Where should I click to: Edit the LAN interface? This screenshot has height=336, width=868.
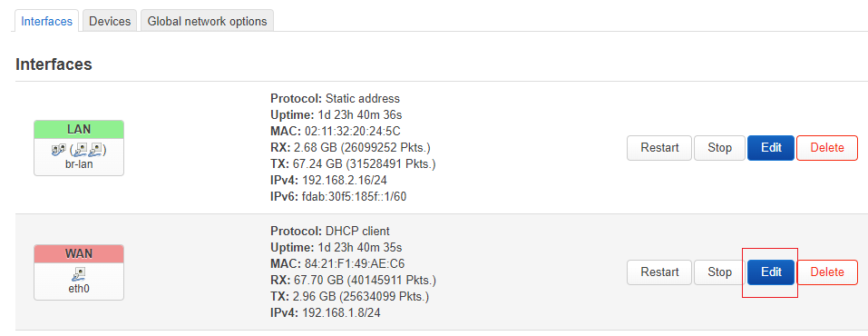(771, 148)
